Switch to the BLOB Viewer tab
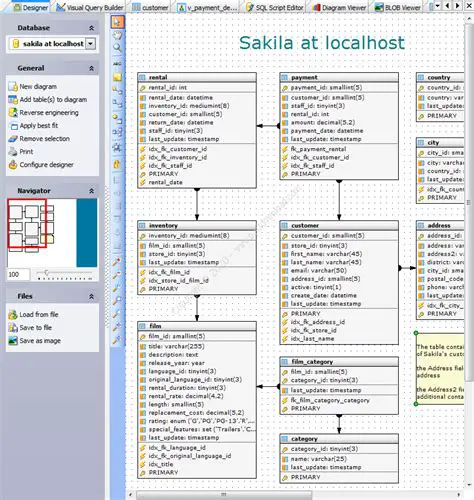This screenshot has width=474, height=500. 397,7
